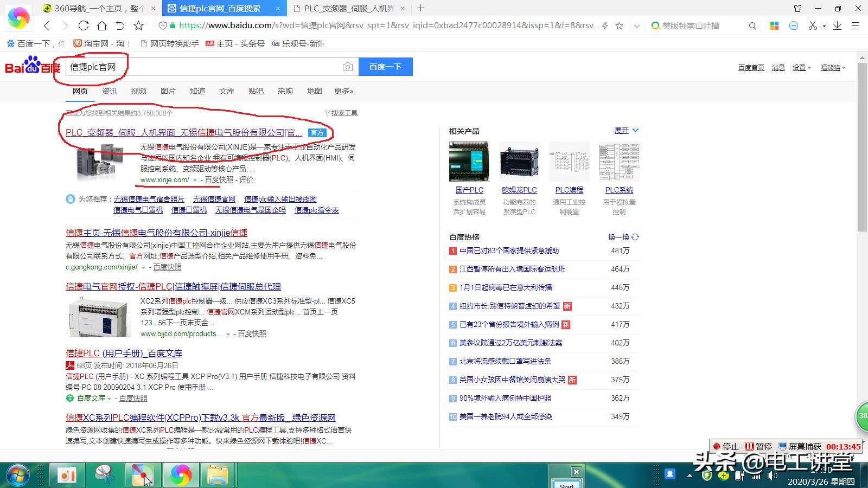868x488 pixels.
Task: Switch to the 图片 search tab
Action: (x=168, y=91)
